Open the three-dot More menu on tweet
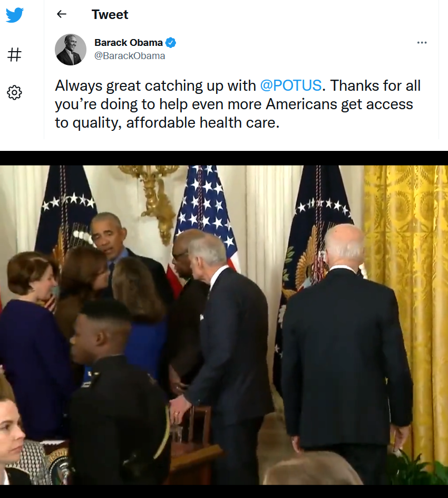448x498 pixels. coord(422,43)
